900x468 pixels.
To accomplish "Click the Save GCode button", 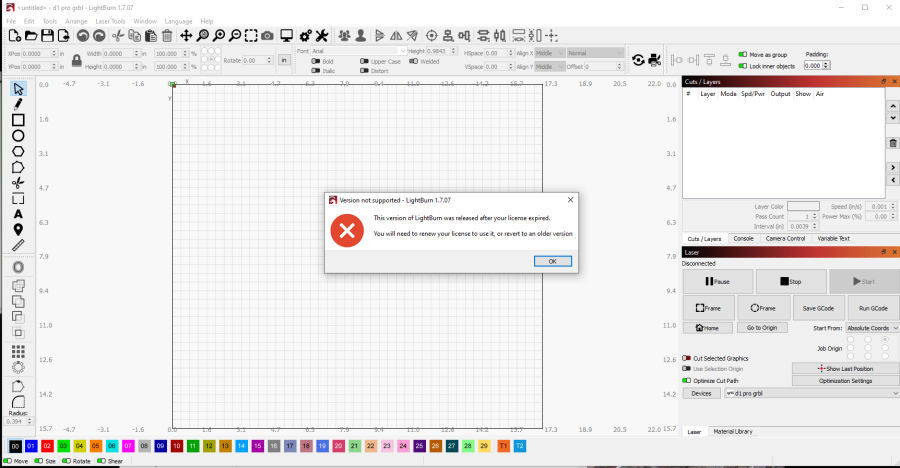I will point(818,308).
